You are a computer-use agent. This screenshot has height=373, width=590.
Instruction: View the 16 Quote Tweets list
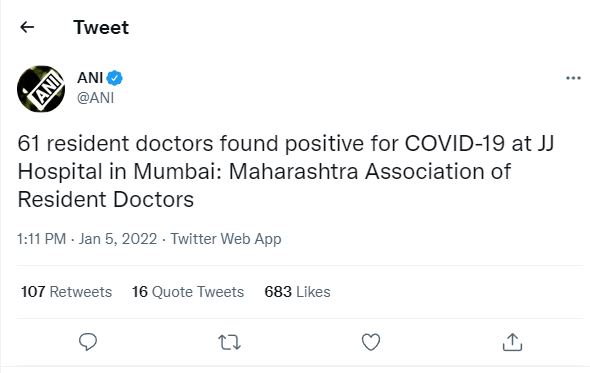coord(188,292)
